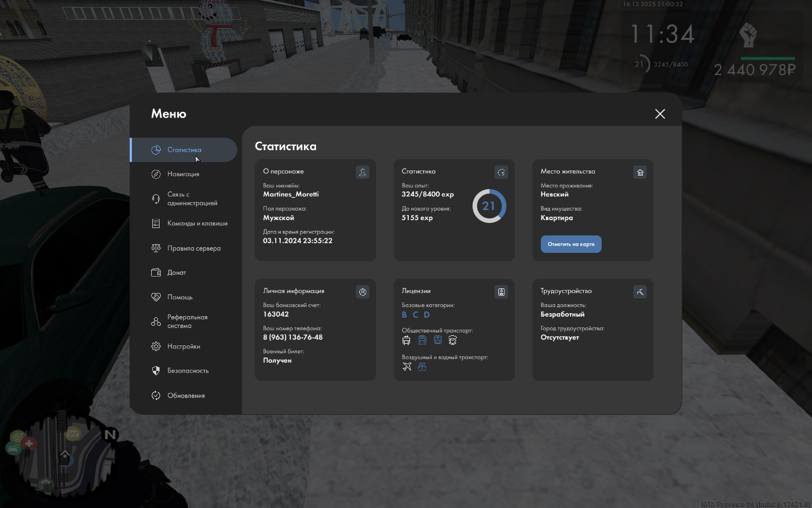The width and height of the screenshot is (812, 508).
Task: Click the gear icon beside Настройки
Action: (156, 347)
